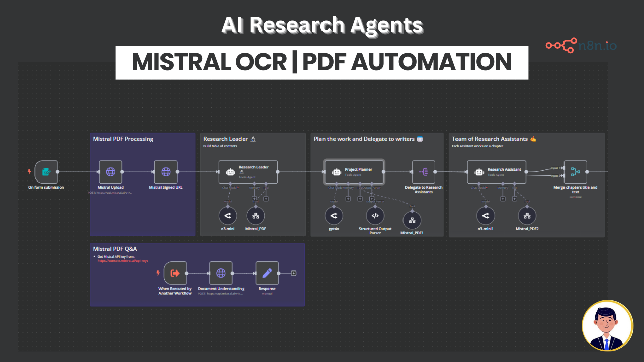Select the Research Leader agent node
The width and height of the screenshot is (644, 362).
point(248,172)
